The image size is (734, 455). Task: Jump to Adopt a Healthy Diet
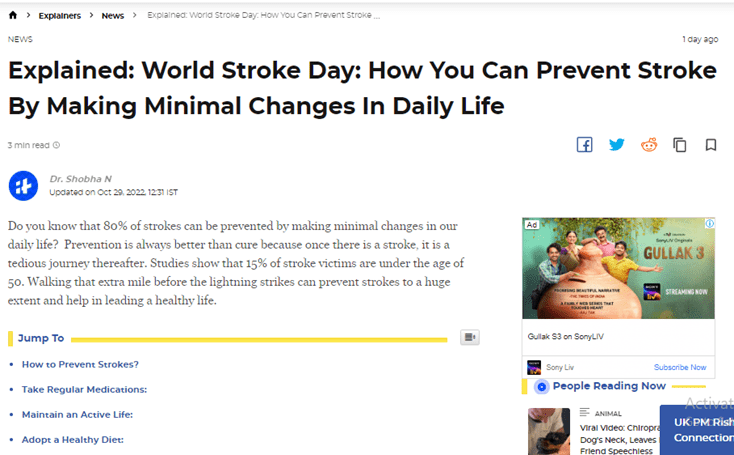[72, 439]
